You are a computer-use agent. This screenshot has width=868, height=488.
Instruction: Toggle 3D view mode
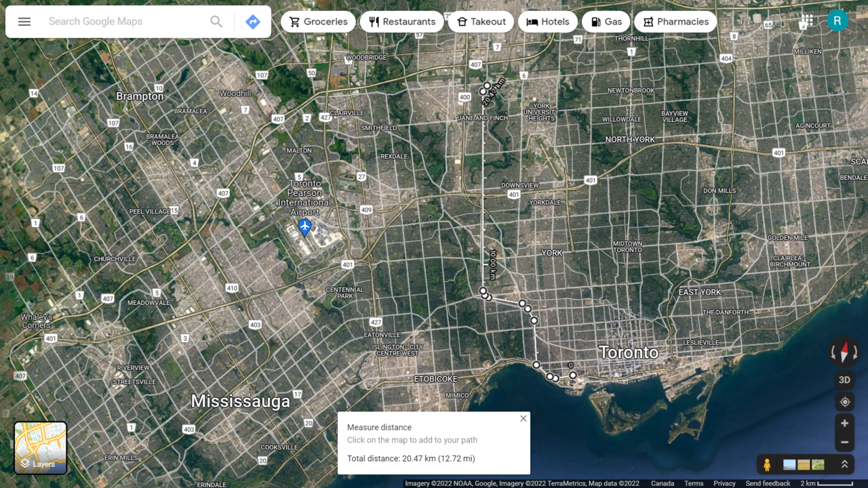[x=844, y=380]
